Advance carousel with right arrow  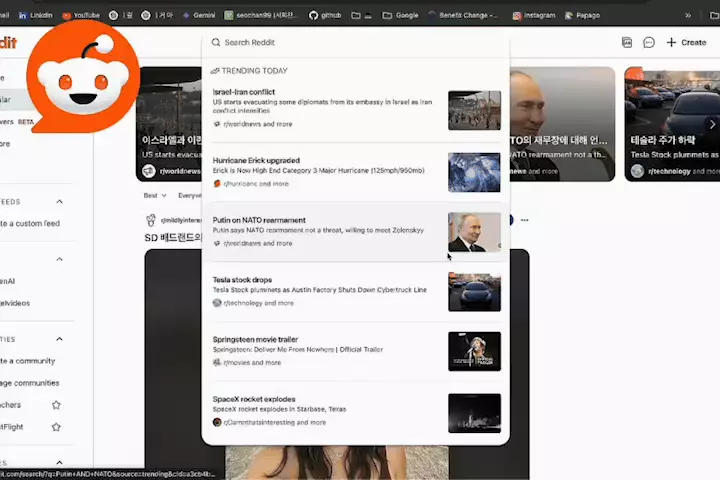pyautogui.click(x=712, y=124)
